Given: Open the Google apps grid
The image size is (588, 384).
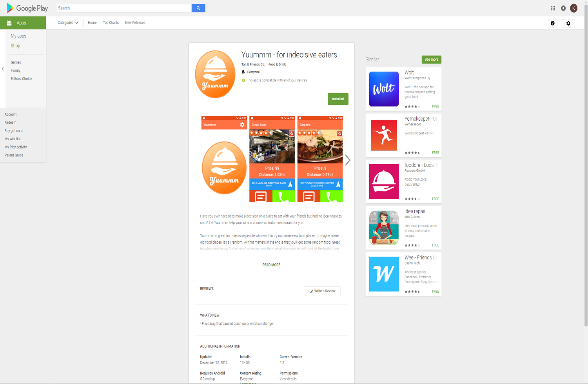Looking at the screenshot, I should [553, 8].
